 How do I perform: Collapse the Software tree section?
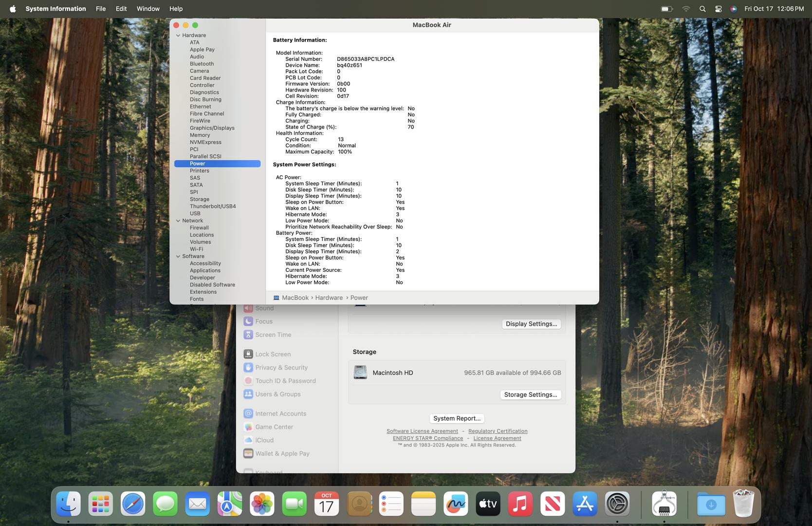coord(178,256)
